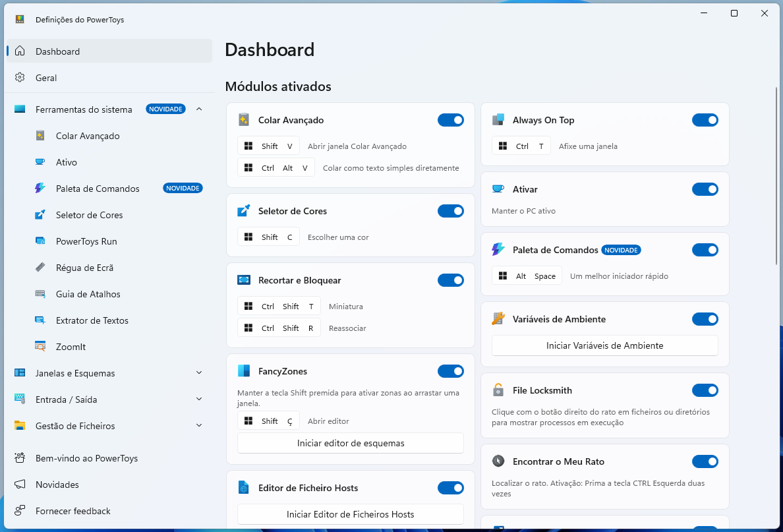Click the File Locksmith padlock icon
This screenshot has width=783, height=532.
click(498, 390)
